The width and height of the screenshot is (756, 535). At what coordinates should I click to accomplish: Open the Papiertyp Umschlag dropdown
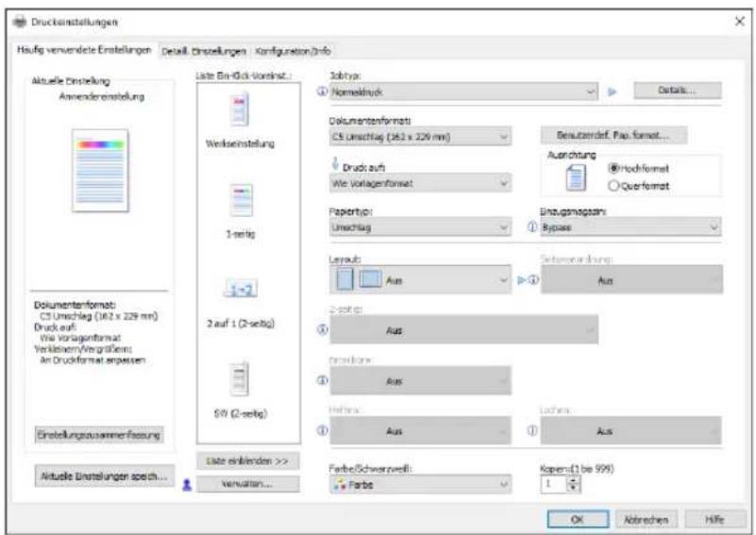(420, 227)
